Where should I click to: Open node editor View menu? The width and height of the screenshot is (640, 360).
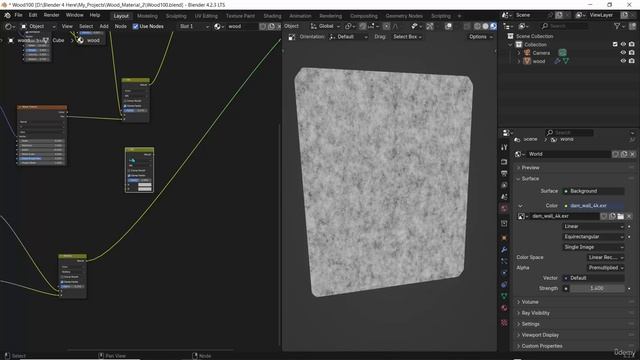click(67, 27)
